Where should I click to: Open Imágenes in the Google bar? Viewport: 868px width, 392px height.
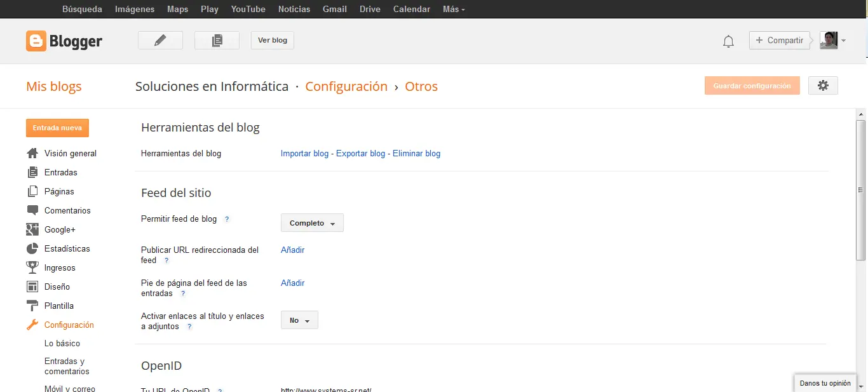coord(135,9)
